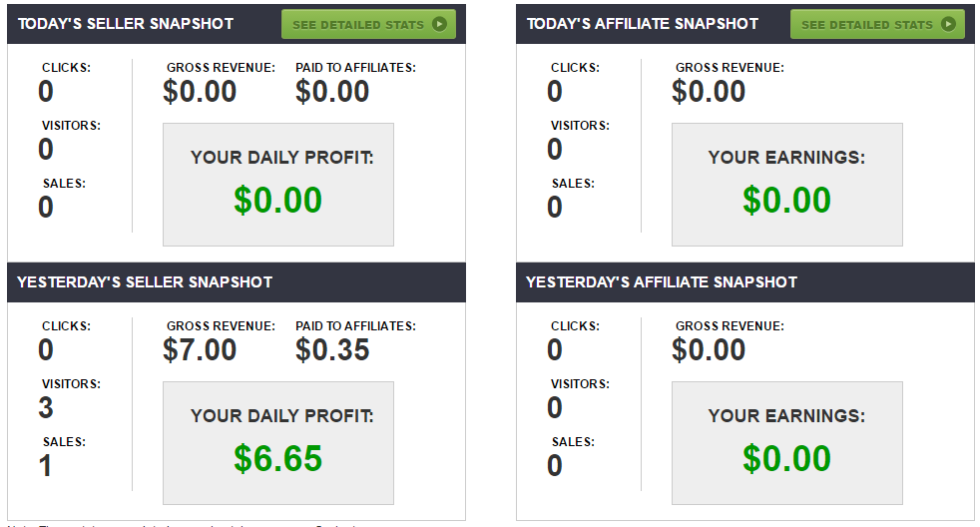
Task: Click yesterday's seller visitors count 3
Action: click(x=46, y=407)
